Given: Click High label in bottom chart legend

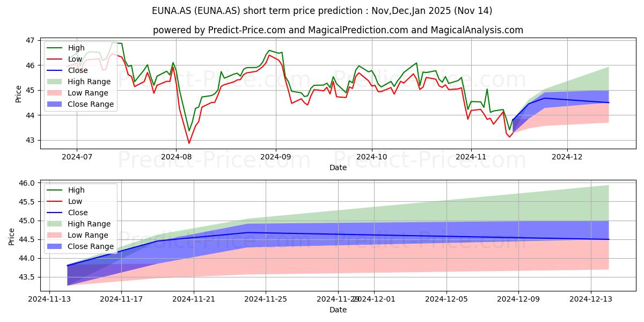Looking at the screenshot, I should pyautogui.click(x=76, y=190).
